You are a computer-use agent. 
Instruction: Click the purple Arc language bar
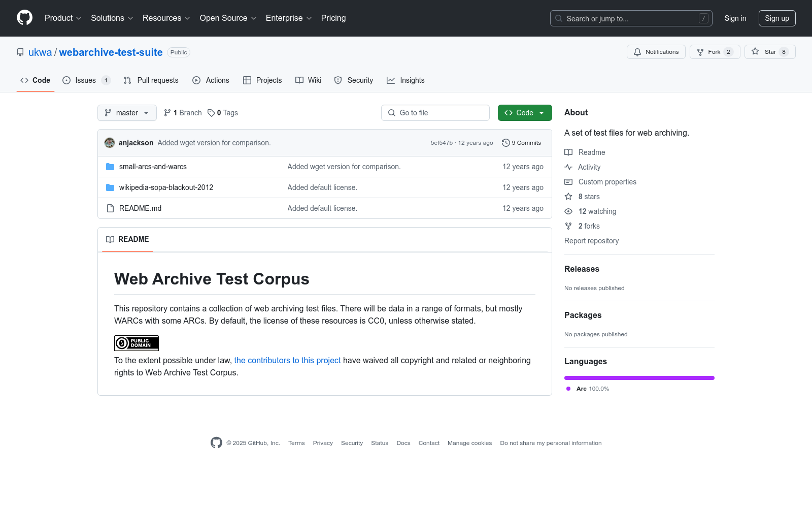coord(639,378)
